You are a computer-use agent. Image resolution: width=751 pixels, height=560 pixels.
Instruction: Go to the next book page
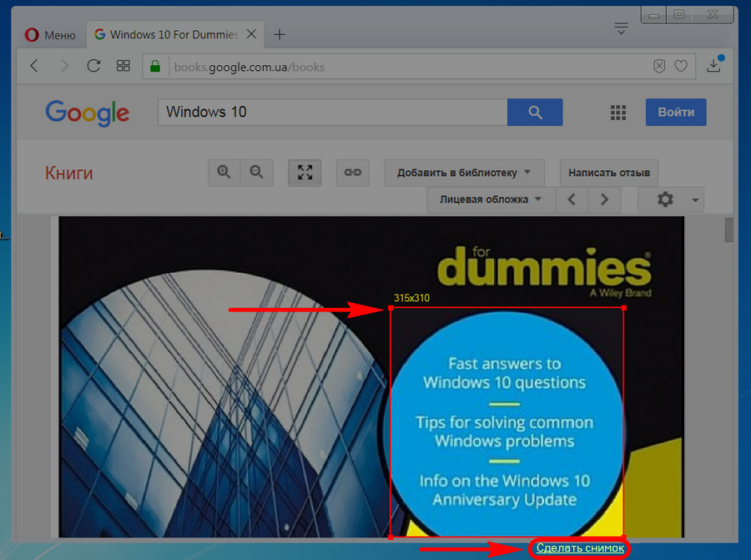click(x=604, y=199)
